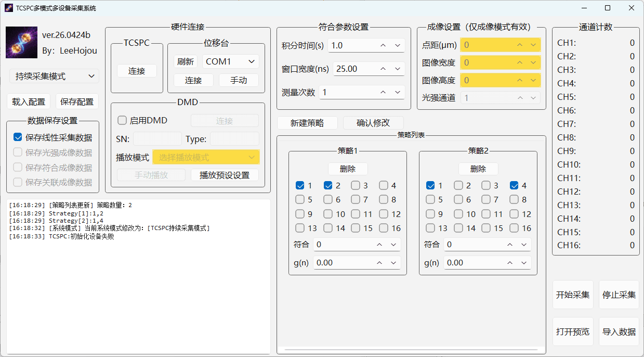Uncheck channel 4 in 策略2
The height and width of the screenshot is (357, 644).
[514, 185]
